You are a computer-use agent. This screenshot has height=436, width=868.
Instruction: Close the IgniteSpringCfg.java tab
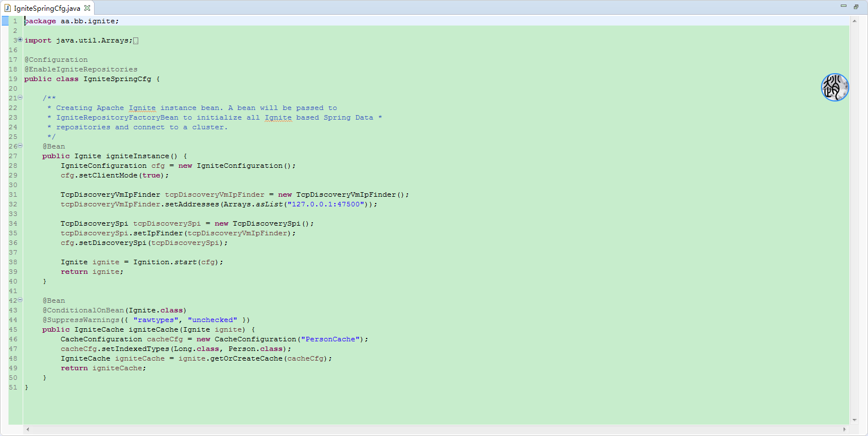click(x=88, y=9)
